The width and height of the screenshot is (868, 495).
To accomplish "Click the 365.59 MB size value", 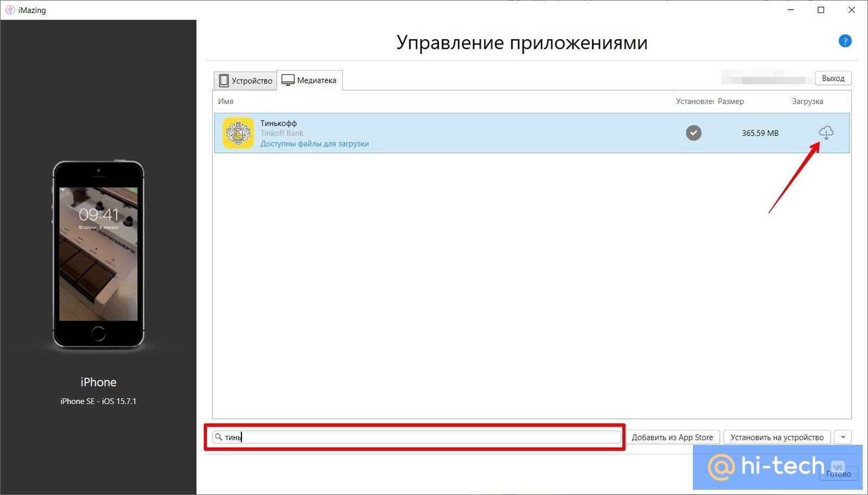I will pyautogui.click(x=760, y=133).
